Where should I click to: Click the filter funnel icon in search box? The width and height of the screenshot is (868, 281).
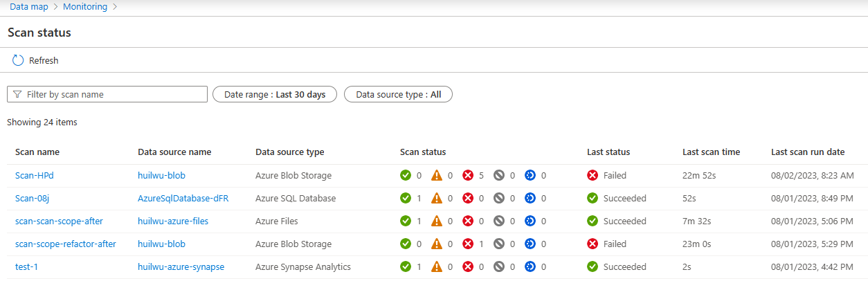17,94
